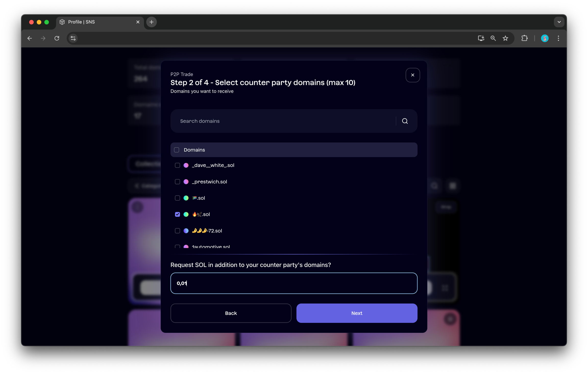588x374 pixels.
Task: Uncheck the fire emoji .sol domain
Action: point(177,214)
